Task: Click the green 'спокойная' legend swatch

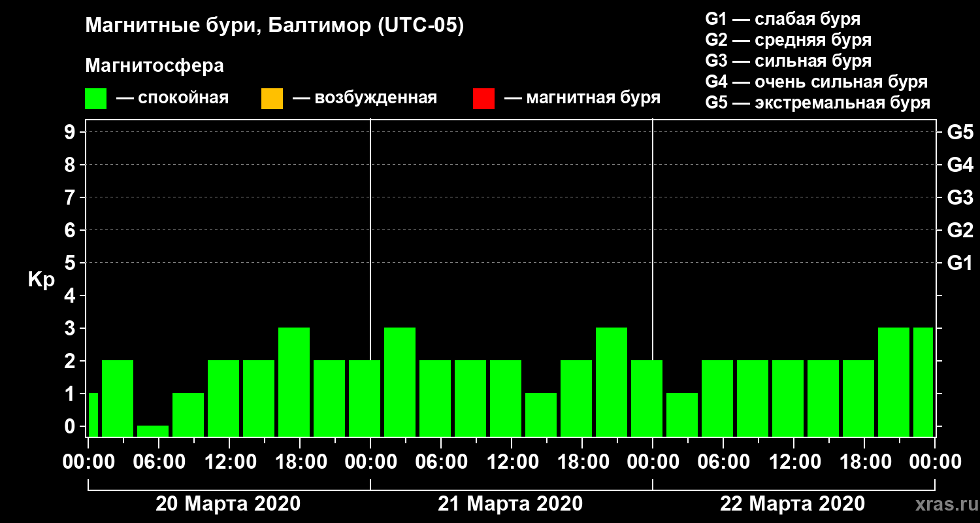Action: point(96,99)
